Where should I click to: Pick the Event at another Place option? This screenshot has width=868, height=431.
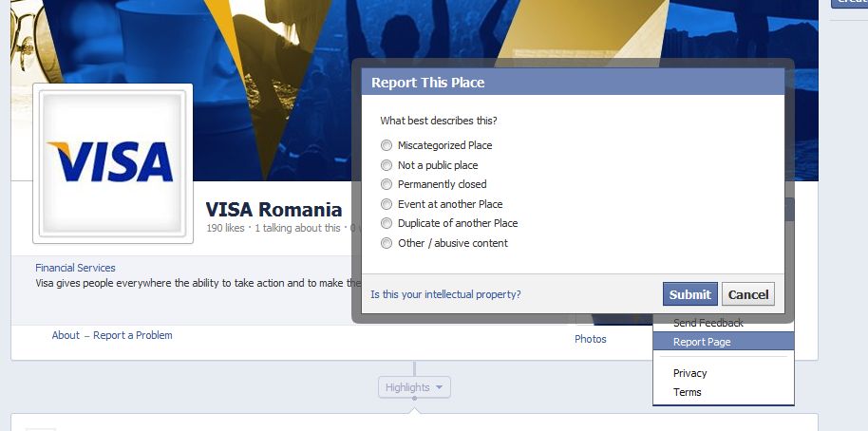pyautogui.click(x=387, y=204)
